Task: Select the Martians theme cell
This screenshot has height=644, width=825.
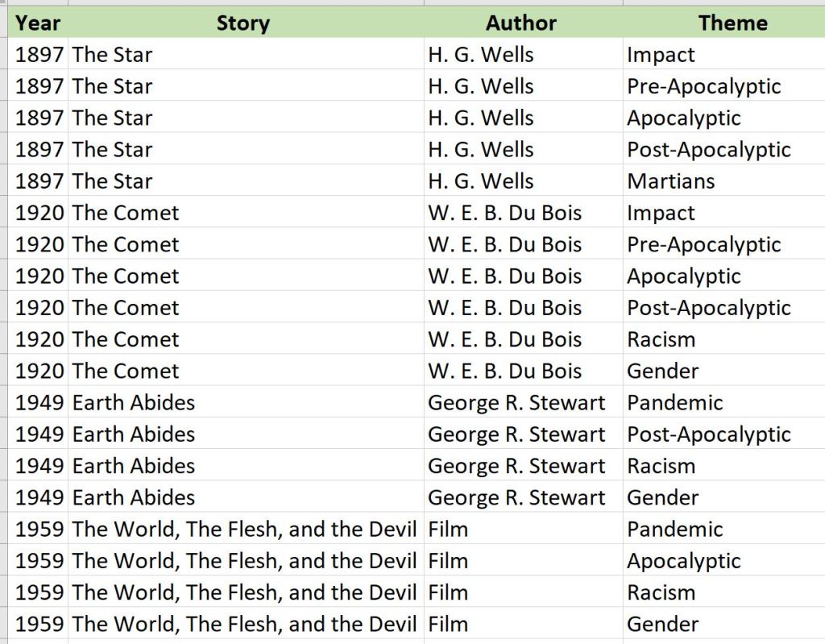Action: point(671,181)
